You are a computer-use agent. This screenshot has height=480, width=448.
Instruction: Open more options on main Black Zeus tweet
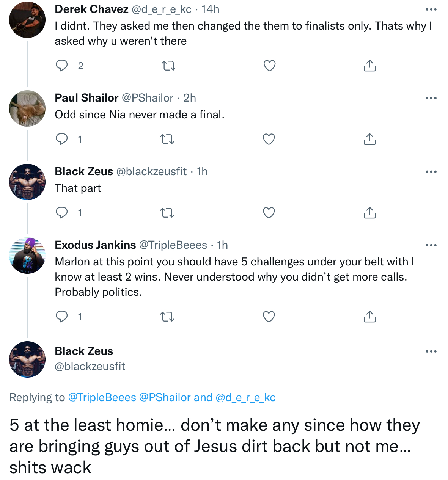click(431, 351)
